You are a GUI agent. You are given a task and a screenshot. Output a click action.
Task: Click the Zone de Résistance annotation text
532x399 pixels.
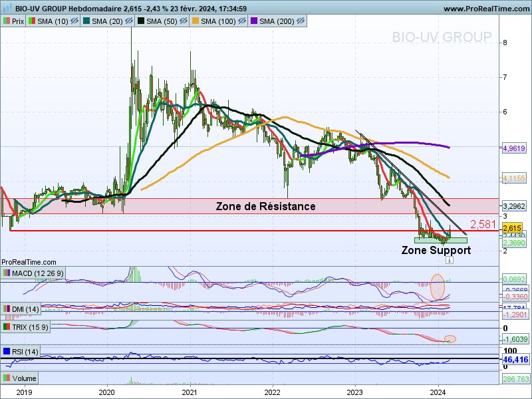265,206
